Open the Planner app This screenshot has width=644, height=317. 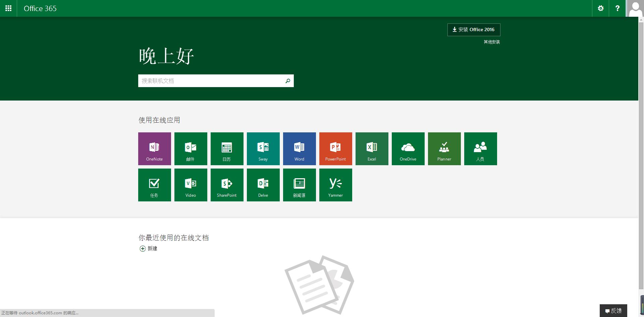click(x=444, y=148)
